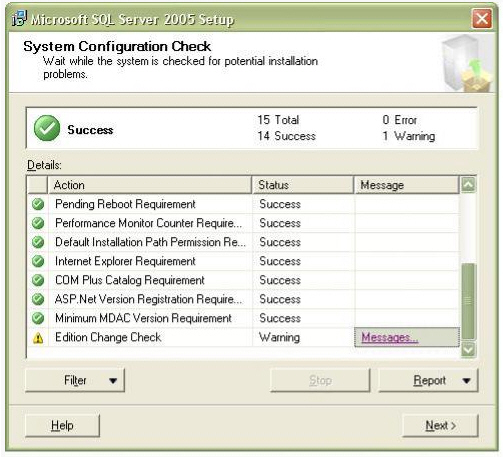Click the '15 Total' summary text
503x457 pixels.
click(x=278, y=120)
